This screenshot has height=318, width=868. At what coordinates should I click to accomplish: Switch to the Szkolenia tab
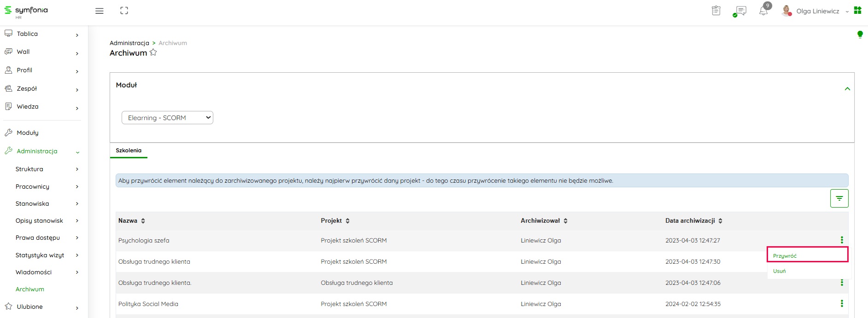129,150
